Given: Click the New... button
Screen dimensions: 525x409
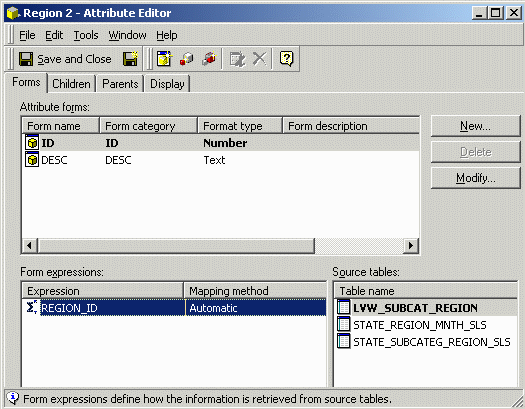Looking at the screenshot, I should [x=475, y=126].
